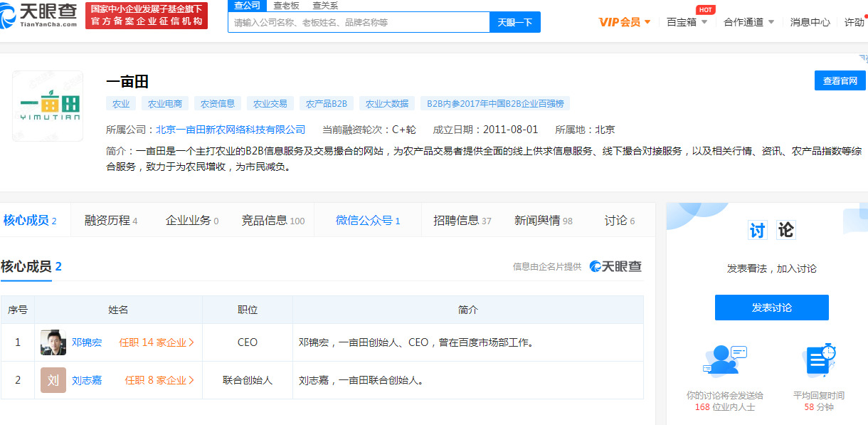Select the B2B内参2017年中国B2B企业百强榜 tag
868x425 pixels.
[x=495, y=103]
